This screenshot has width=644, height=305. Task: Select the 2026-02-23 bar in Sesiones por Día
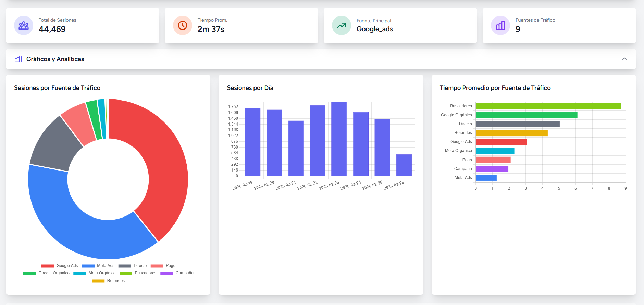(x=339, y=139)
